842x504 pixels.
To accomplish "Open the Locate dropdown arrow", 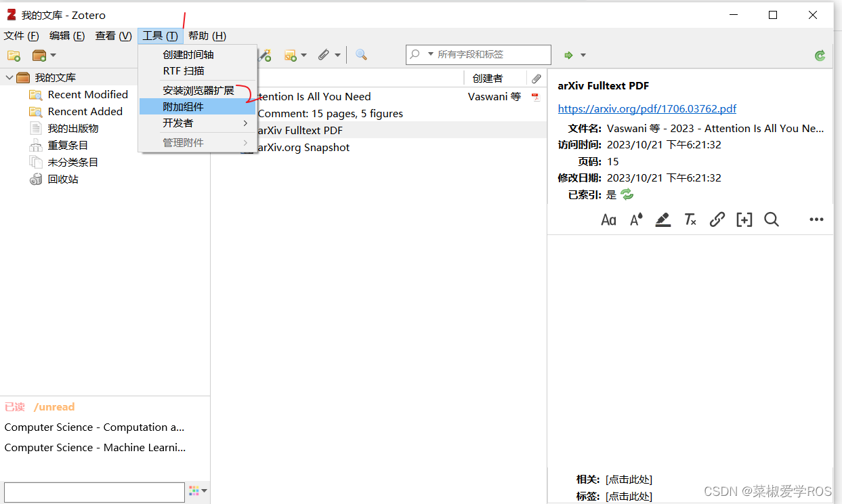I will (583, 55).
